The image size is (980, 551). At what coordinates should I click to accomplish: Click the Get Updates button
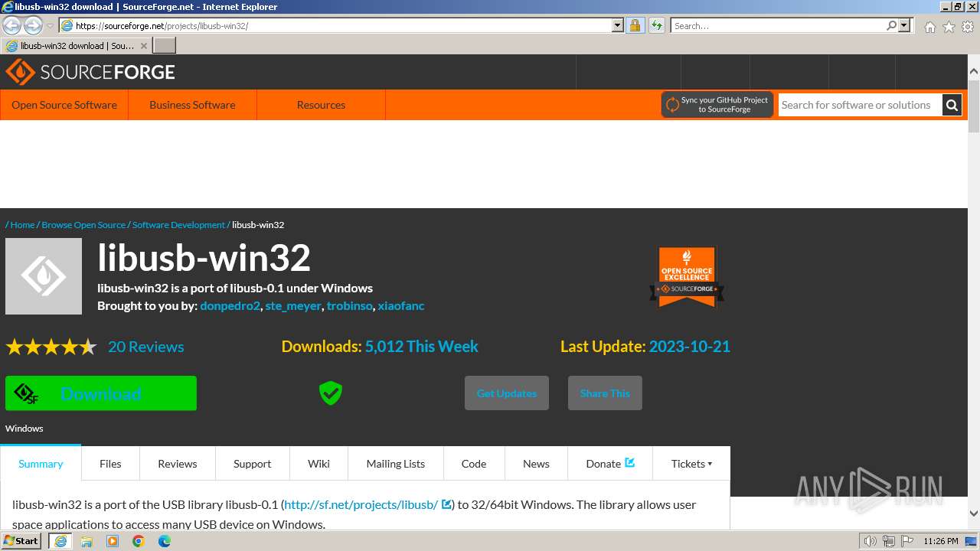(507, 393)
